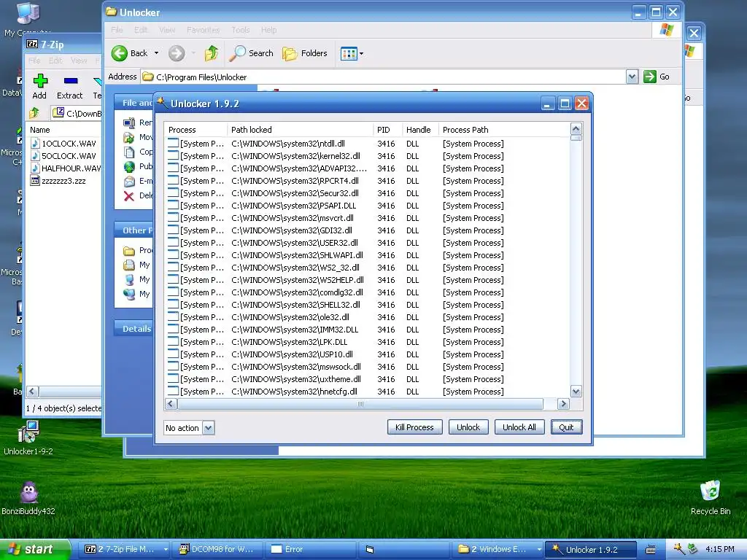Open the No action dropdown
747x560 pixels.
[x=208, y=427]
